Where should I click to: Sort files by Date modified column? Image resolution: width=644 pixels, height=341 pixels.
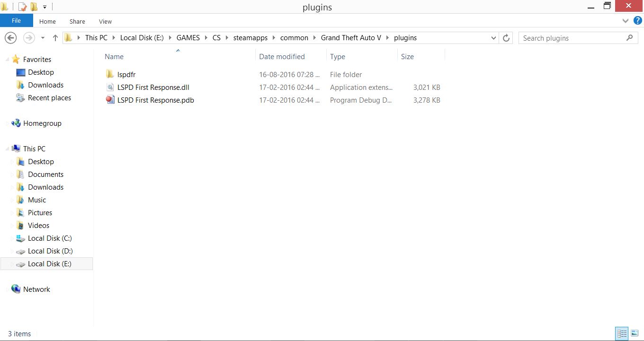(x=282, y=57)
